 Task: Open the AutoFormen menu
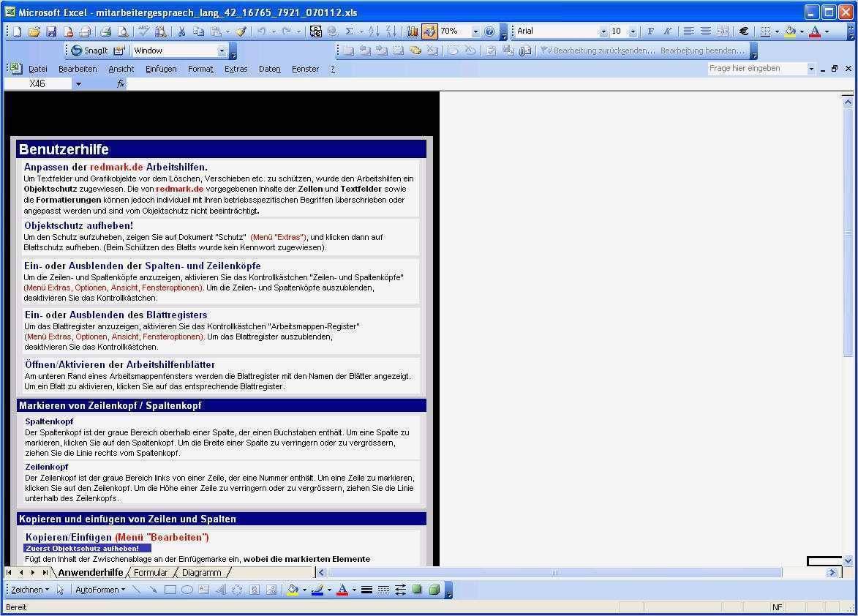pos(98,589)
